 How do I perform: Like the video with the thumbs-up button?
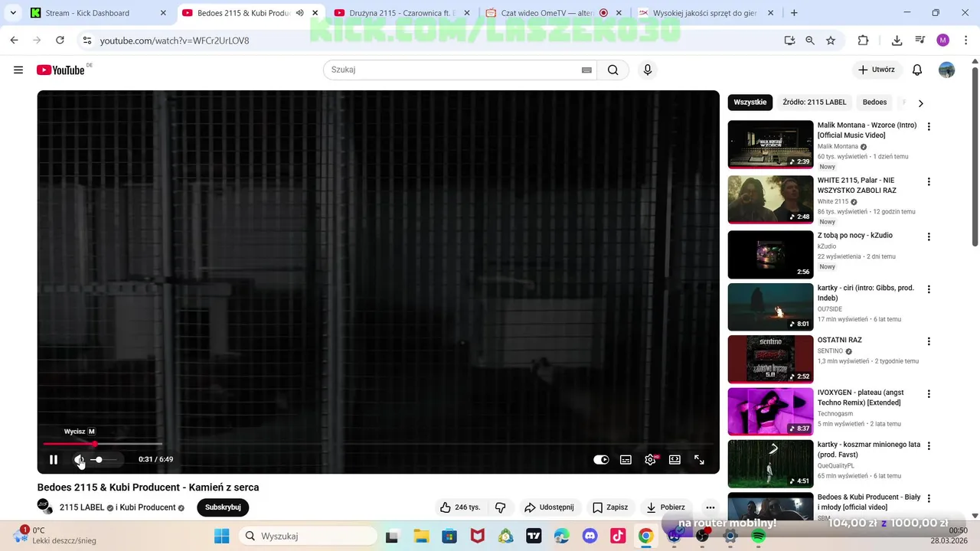pyautogui.click(x=460, y=507)
